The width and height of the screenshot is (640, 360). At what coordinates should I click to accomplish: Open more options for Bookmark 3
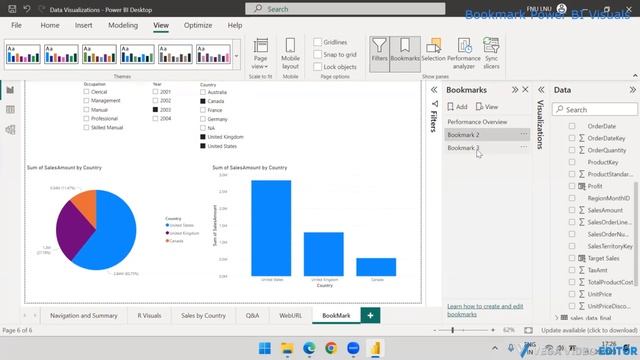[524, 147]
